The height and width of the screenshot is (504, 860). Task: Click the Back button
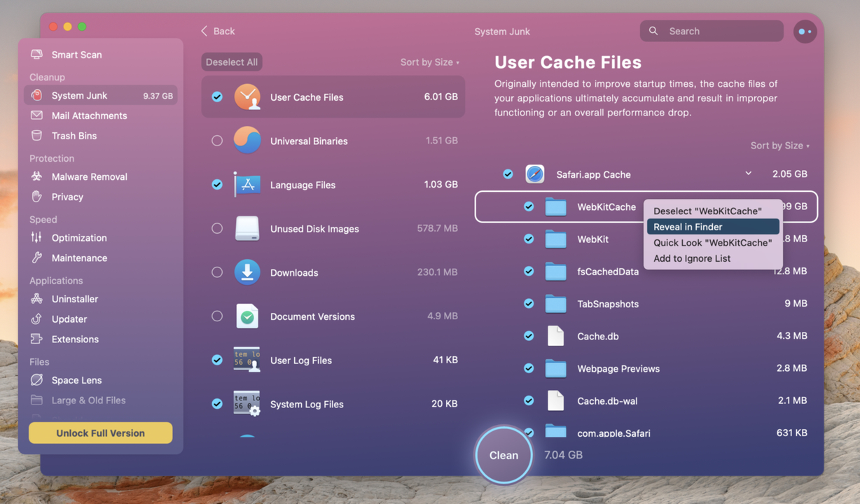coord(218,31)
